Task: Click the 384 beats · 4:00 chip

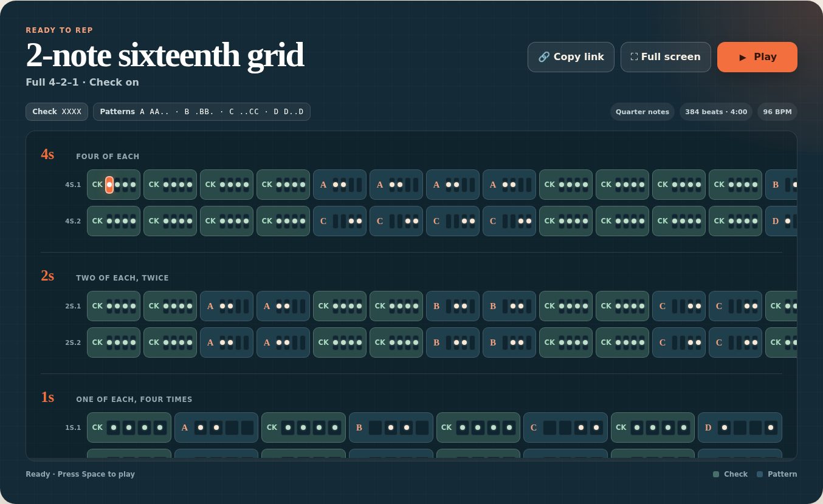Action: tap(716, 112)
